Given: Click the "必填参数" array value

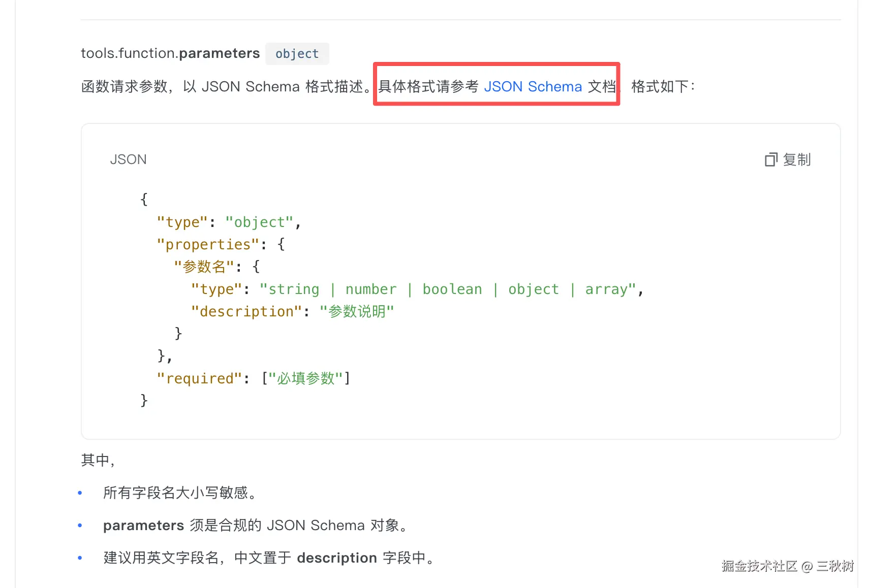Looking at the screenshot, I should coord(305,379).
